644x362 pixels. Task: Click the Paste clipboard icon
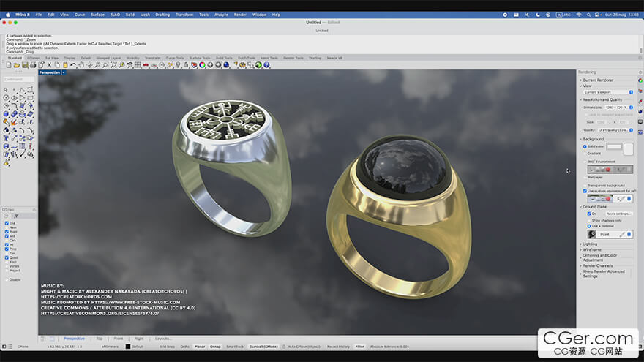click(65, 65)
